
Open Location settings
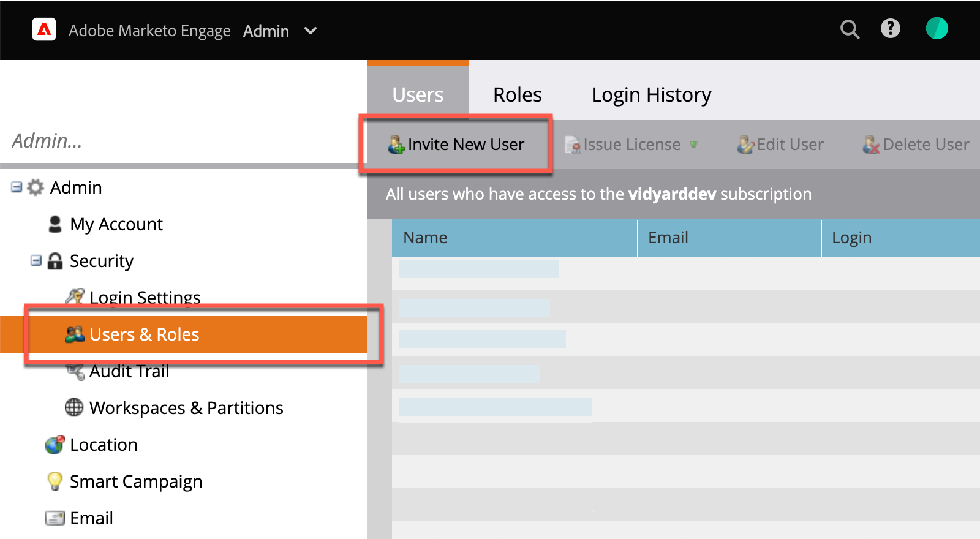point(104,445)
